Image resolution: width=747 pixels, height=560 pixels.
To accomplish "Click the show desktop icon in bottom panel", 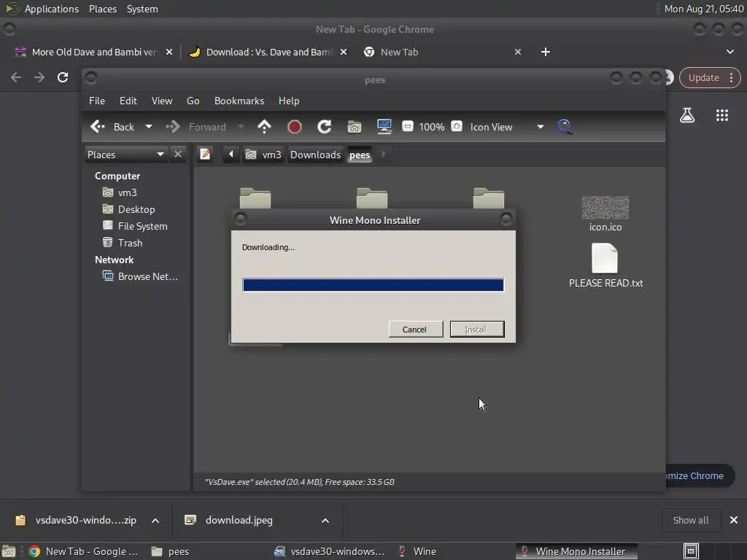I will [9, 551].
